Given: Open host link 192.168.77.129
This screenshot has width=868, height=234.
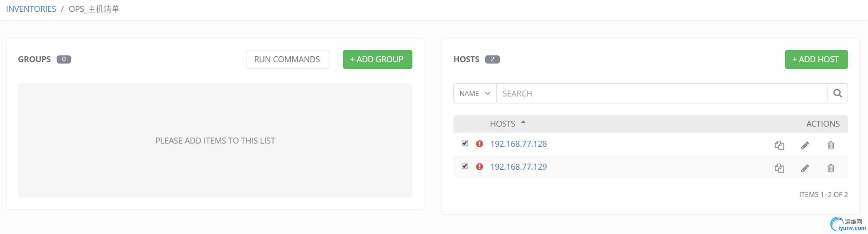Looking at the screenshot, I should coord(518,167).
